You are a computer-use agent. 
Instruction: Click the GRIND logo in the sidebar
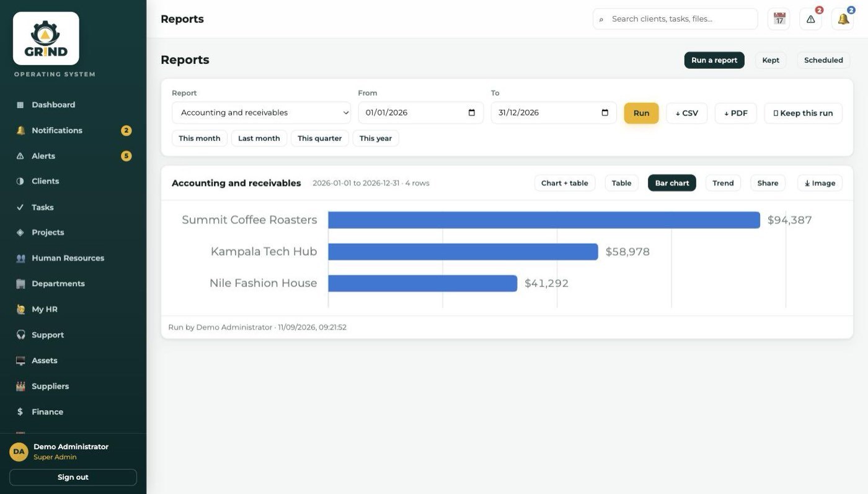[x=46, y=38]
